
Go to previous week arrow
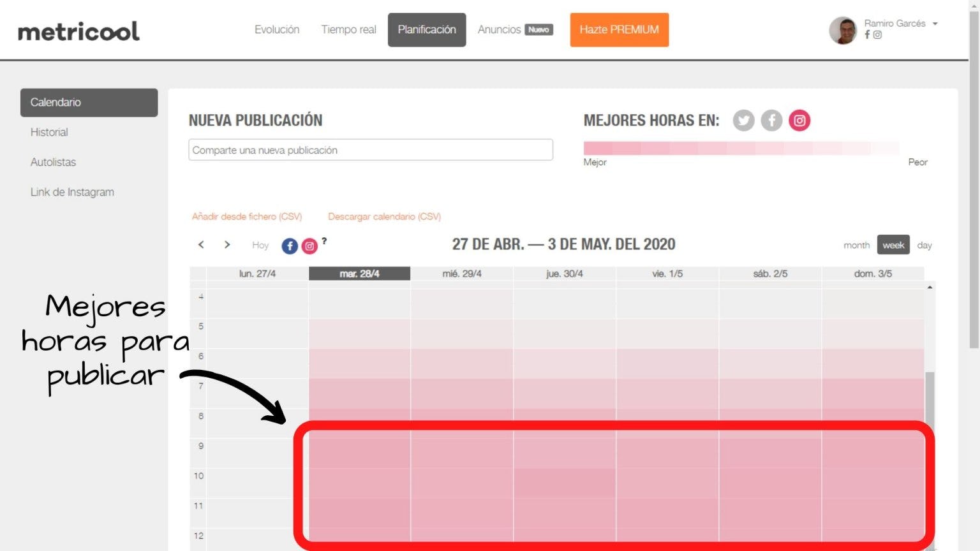tap(201, 245)
